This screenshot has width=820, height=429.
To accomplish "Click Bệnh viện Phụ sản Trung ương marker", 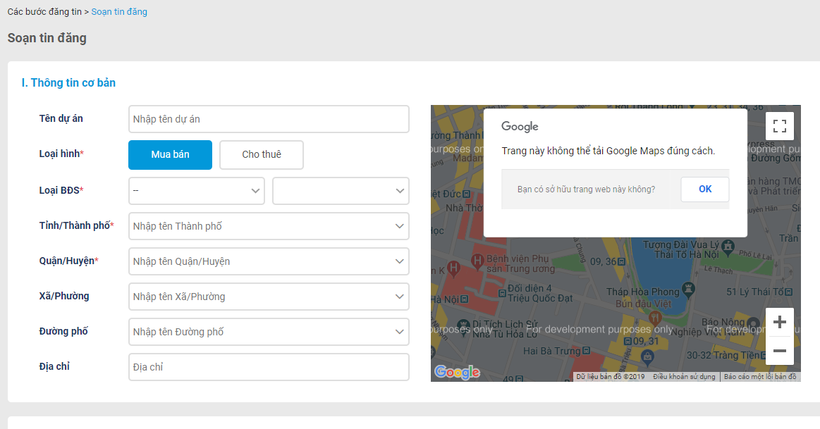I will 476,260.
